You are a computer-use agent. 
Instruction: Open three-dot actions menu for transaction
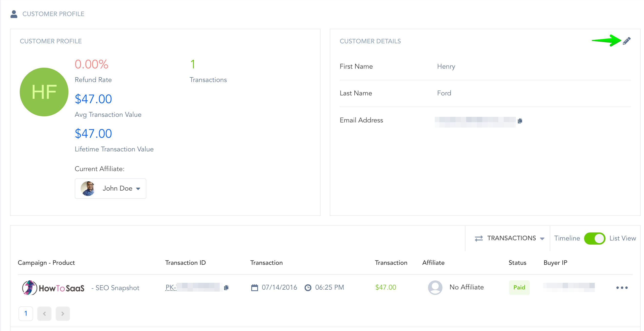point(622,287)
